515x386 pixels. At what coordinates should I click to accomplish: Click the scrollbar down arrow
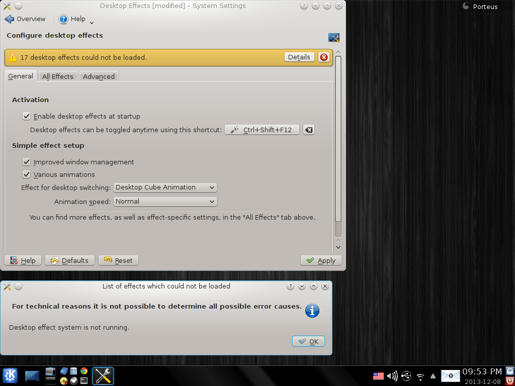[x=338, y=247]
